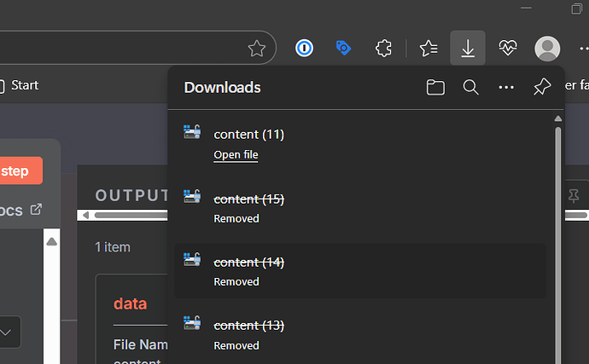
Task: Pin the Downloads panel
Action: 541,87
